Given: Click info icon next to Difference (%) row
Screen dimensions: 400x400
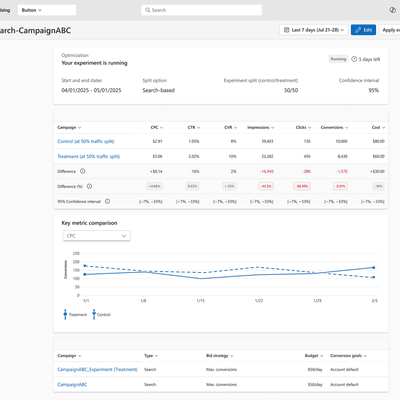Looking at the screenshot, I should pyautogui.click(x=89, y=186).
